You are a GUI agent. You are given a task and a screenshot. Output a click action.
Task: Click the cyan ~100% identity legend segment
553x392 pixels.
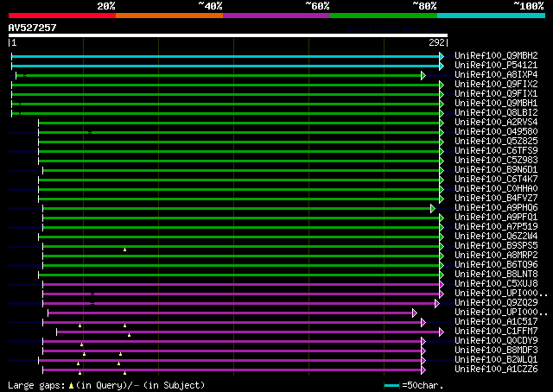pos(492,16)
